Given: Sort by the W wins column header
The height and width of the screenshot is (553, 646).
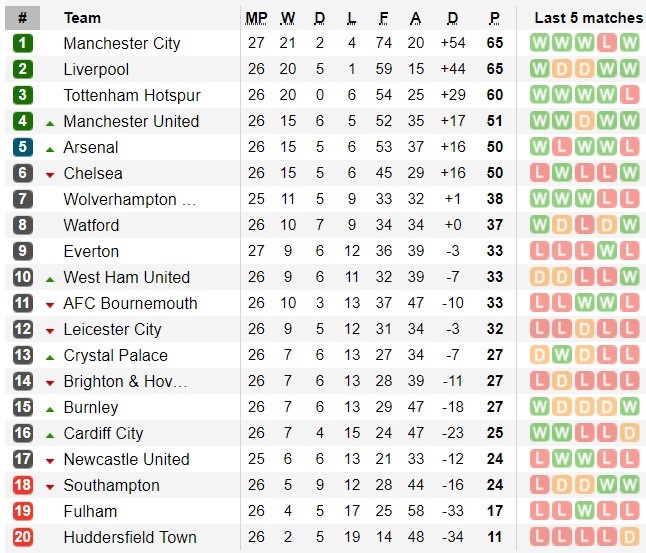Looking at the screenshot, I should click(x=288, y=18).
